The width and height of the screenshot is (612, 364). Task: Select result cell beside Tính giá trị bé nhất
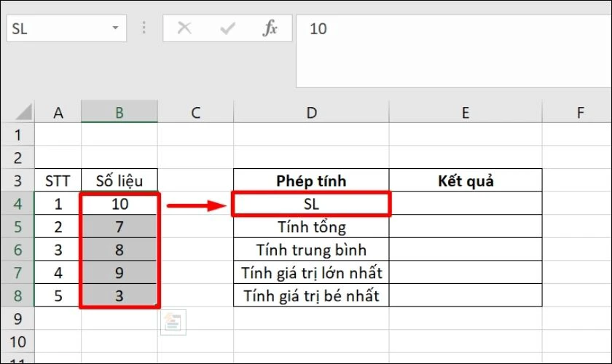(466, 296)
